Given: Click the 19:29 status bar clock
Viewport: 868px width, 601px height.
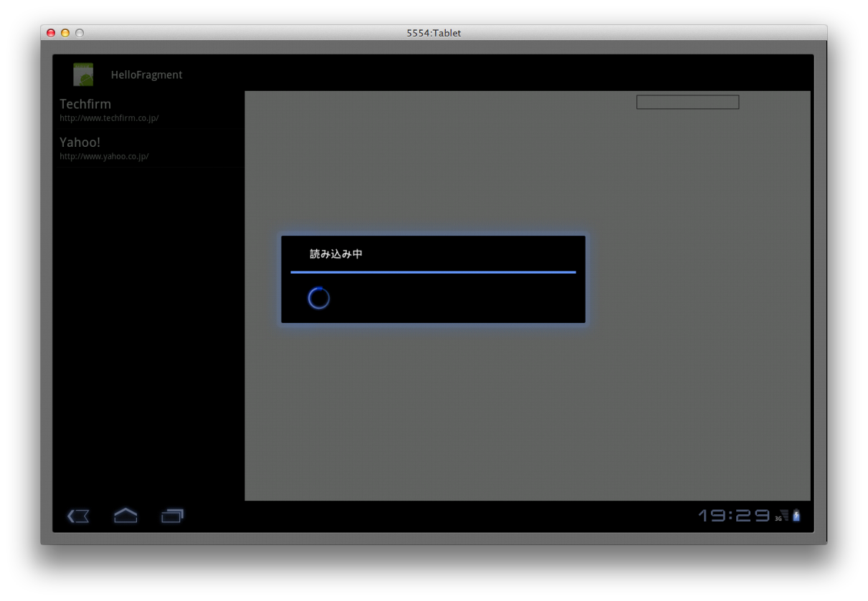Looking at the screenshot, I should point(735,516).
